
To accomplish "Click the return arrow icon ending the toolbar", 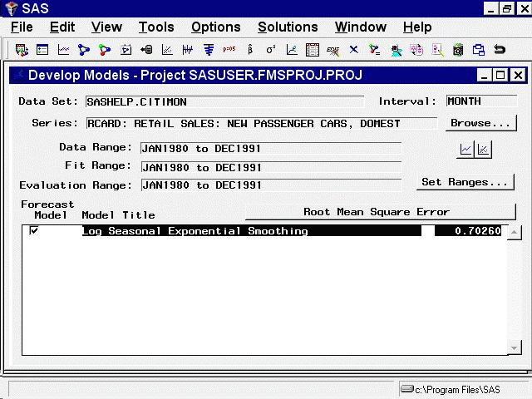I will 500,50.
